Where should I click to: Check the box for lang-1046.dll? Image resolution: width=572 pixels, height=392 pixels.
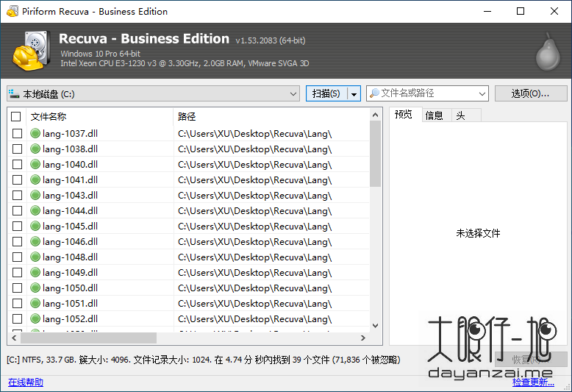[x=17, y=242]
